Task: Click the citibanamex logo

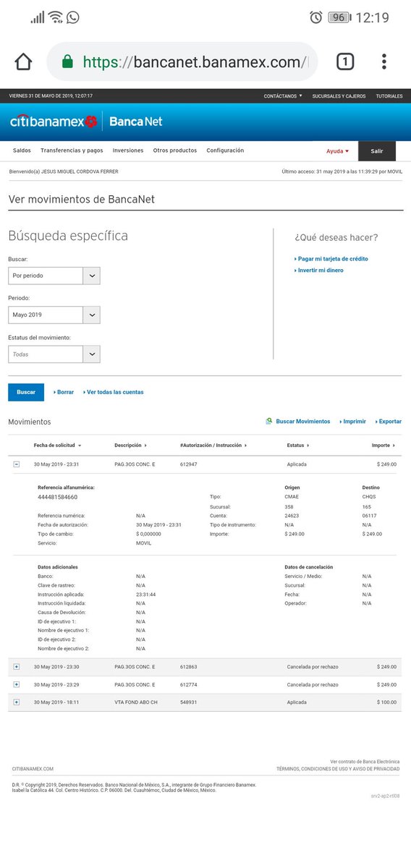Action: pyautogui.click(x=53, y=122)
